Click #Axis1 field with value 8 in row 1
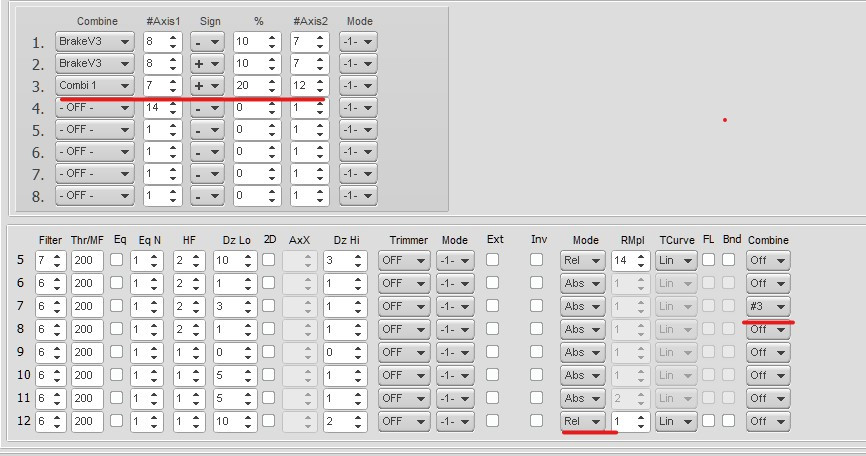The width and height of the screenshot is (866, 456). tap(162, 41)
